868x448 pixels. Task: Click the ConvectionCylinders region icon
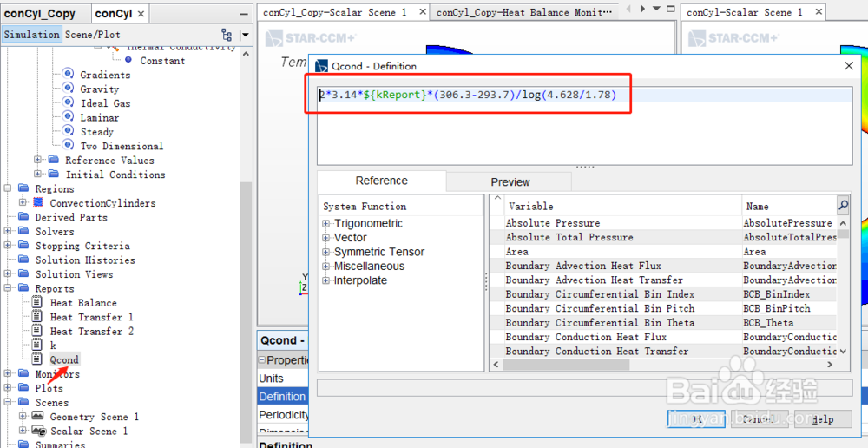tap(38, 202)
